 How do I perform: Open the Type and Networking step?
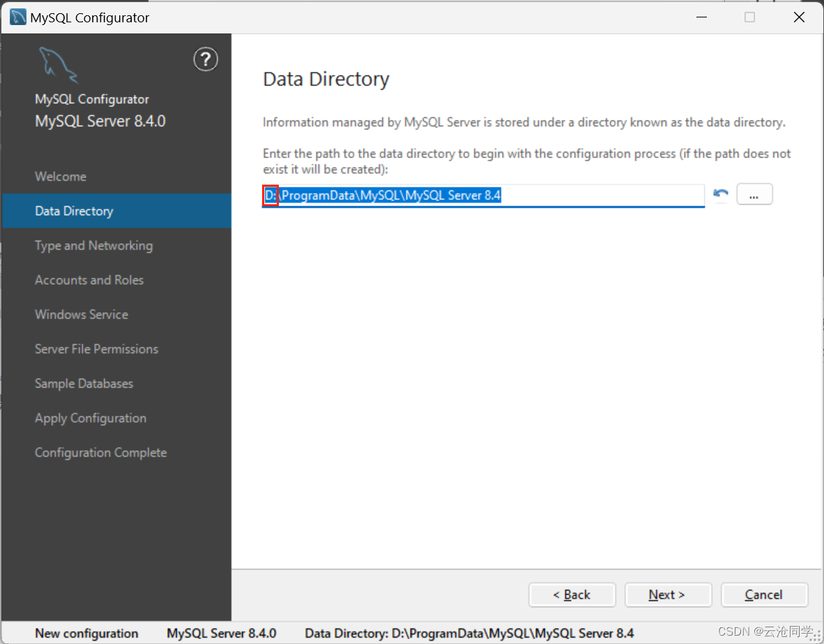click(93, 245)
